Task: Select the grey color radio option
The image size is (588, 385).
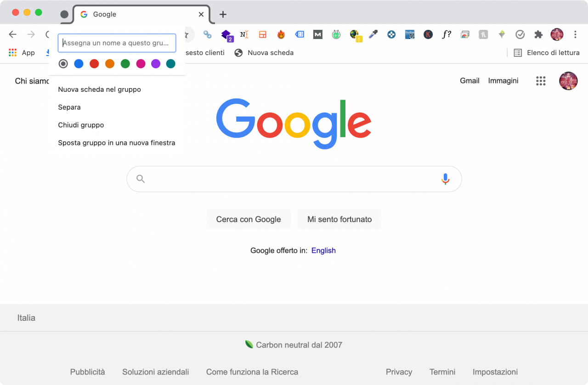Action: [x=63, y=64]
